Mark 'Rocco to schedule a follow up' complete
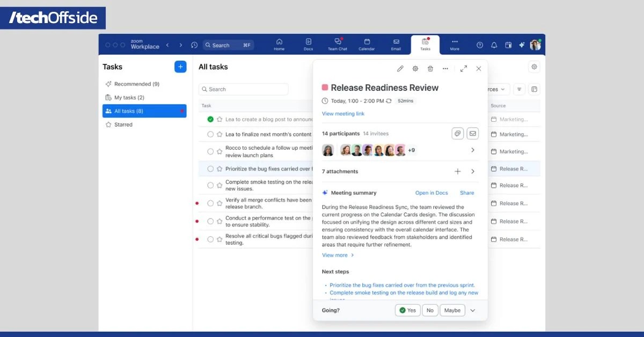Image resolution: width=644 pixels, height=337 pixels. (210, 151)
